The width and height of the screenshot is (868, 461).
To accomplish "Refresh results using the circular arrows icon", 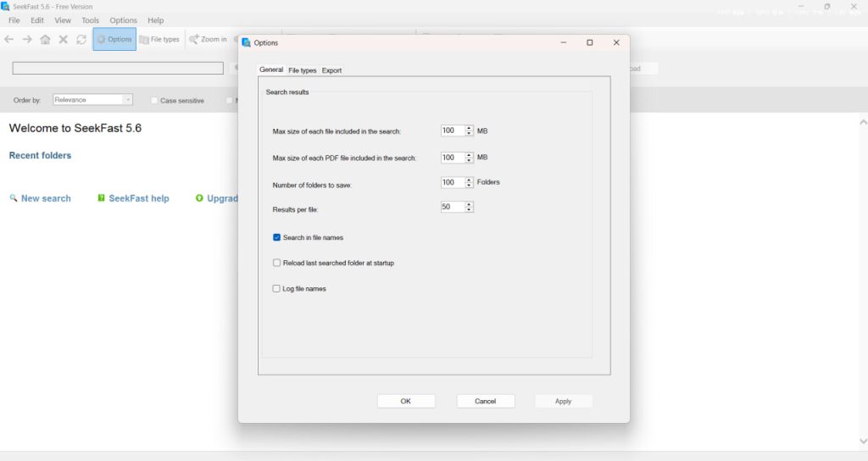I will point(81,39).
